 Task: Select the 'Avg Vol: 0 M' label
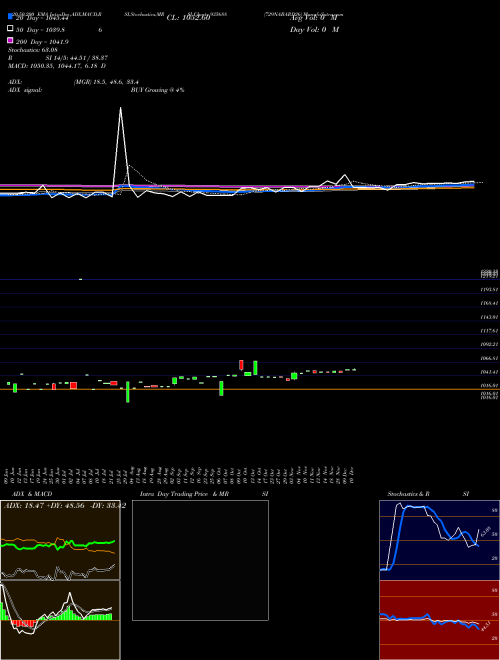point(314,18)
